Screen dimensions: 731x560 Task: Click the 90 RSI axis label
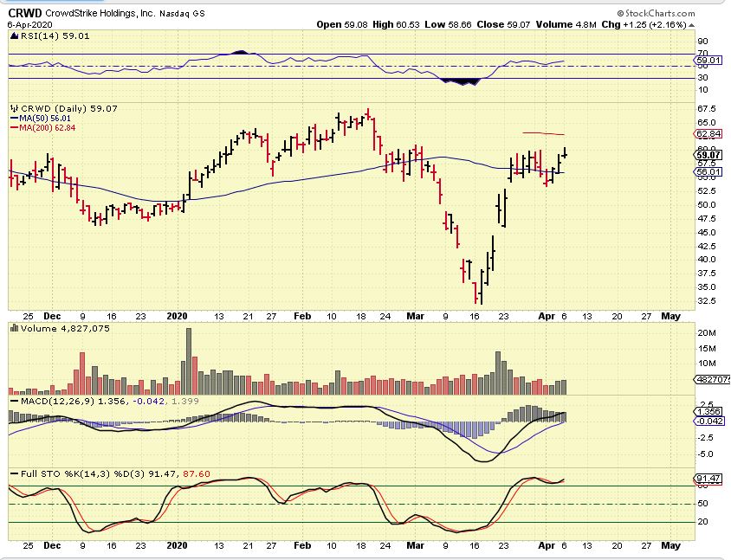(x=702, y=42)
